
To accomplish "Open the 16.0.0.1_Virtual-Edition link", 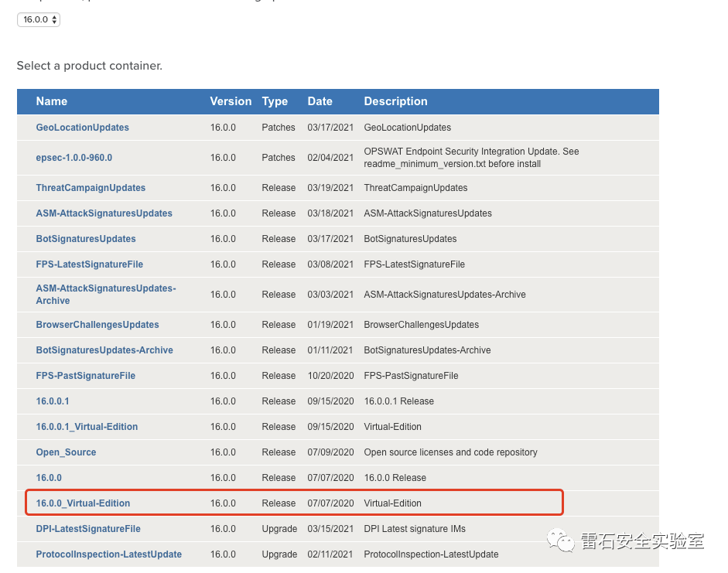I will 87,426.
